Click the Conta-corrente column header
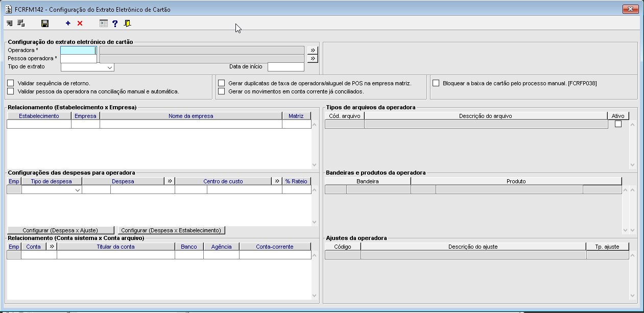Viewport: 644px width, 313px height. click(x=275, y=247)
